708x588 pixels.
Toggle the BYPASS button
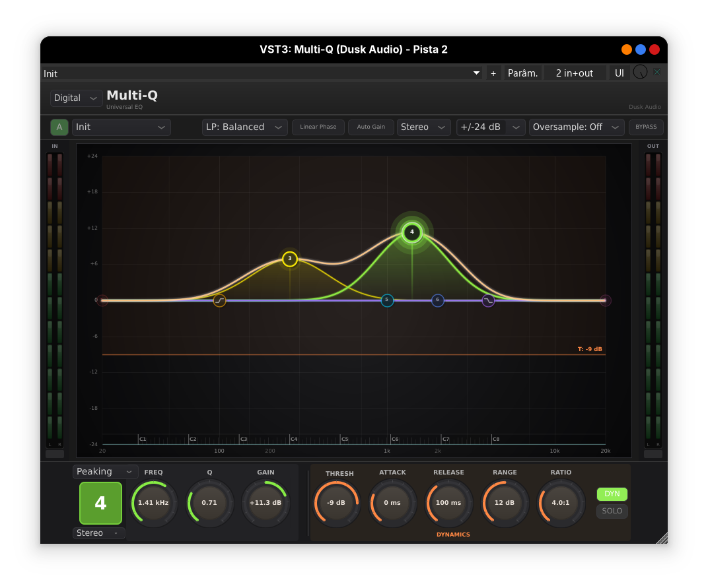(645, 127)
